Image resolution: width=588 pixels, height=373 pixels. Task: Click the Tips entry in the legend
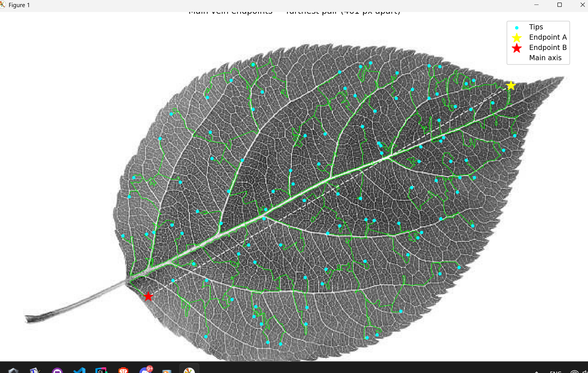pos(536,27)
